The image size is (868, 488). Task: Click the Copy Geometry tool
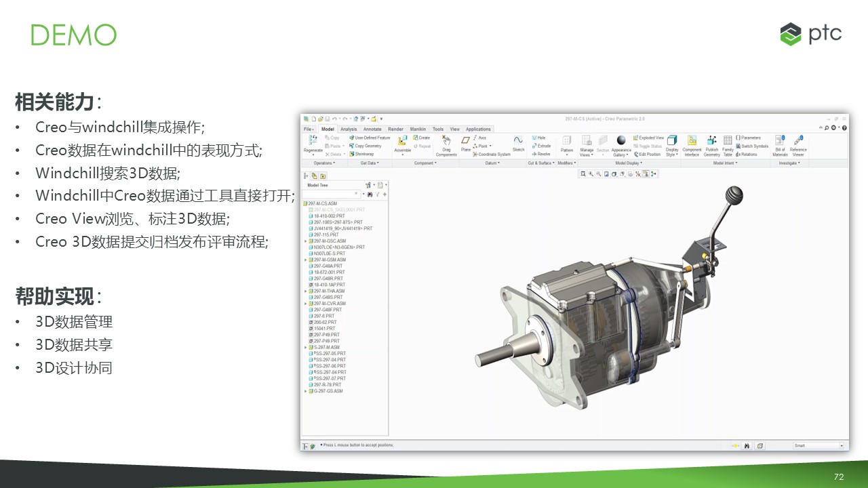coord(366,146)
